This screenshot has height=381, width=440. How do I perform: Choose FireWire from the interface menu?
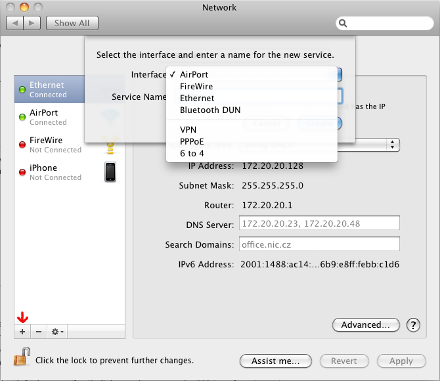point(251,86)
